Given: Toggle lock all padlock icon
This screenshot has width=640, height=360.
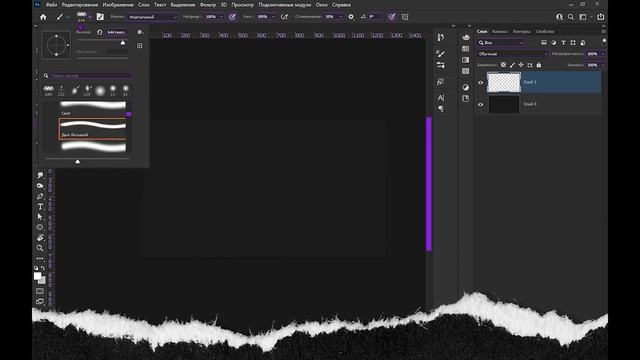Looking at the screenshot, I should coord(539,65).
